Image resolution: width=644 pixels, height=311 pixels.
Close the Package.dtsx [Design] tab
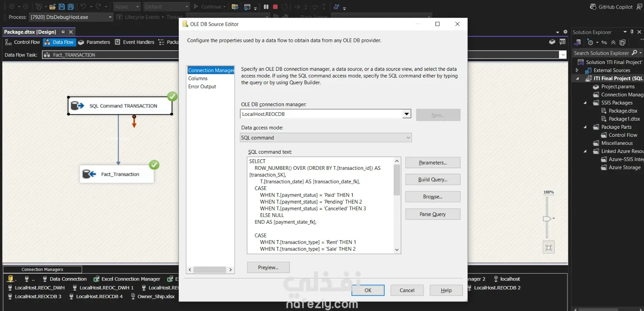point(71,32)
